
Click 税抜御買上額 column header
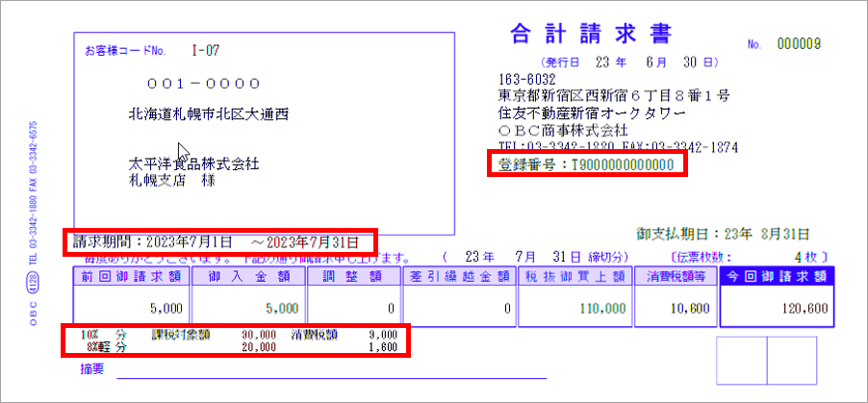click(x=574, y=276)
